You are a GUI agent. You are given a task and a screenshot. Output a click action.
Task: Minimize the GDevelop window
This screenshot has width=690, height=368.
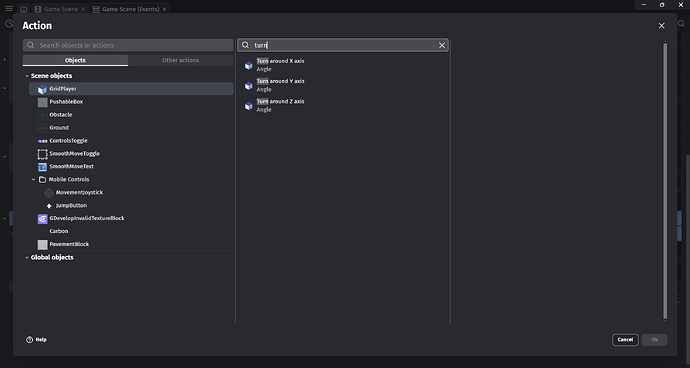pos(644,4)
